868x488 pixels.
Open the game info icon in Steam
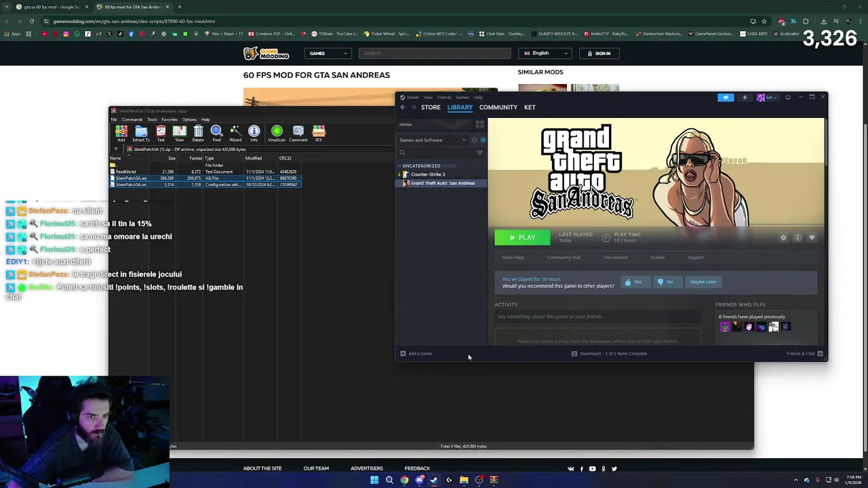point(797,238)
